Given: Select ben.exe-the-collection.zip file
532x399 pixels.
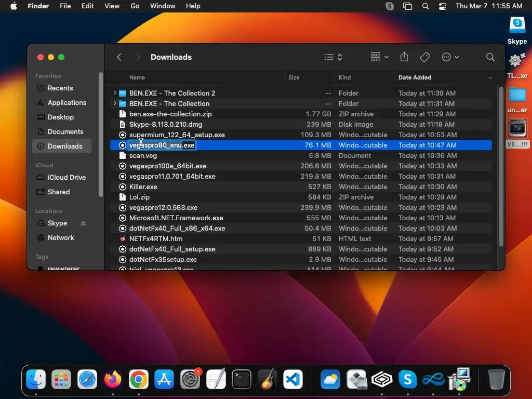Looking at the screenshot, I should pyautogui.click(x=301, y=114).
